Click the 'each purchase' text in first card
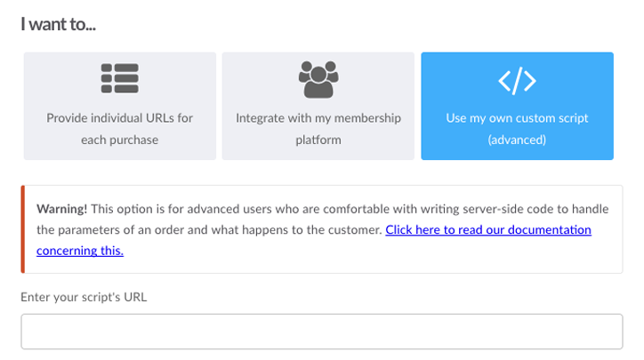Viewport: 644px width, 360px height. [x=119, y=140]
